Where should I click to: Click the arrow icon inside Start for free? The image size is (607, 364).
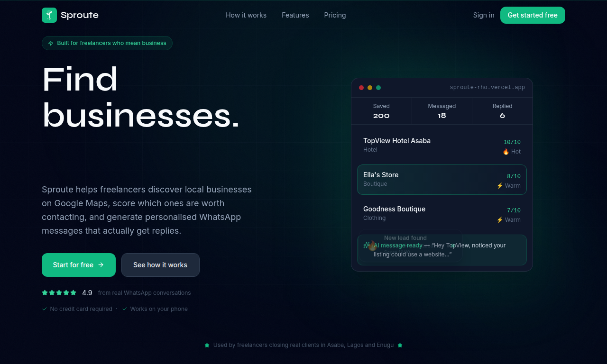(x=101, y=265)
